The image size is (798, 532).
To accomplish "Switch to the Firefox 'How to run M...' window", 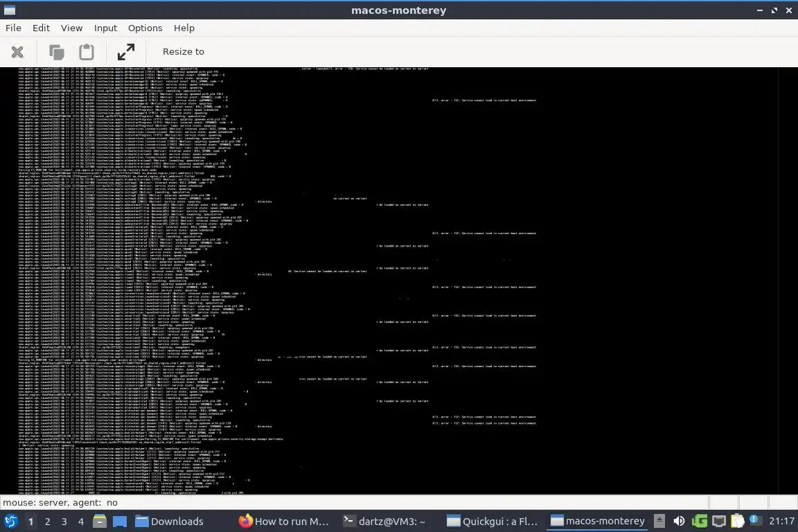I will pyautogui.click(x=284, y=522).
